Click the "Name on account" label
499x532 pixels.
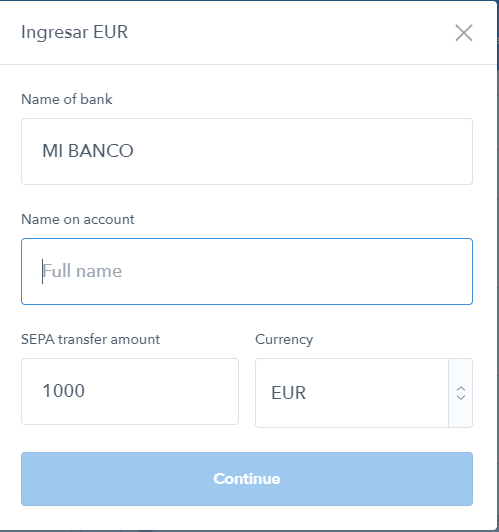pos(78,219)
